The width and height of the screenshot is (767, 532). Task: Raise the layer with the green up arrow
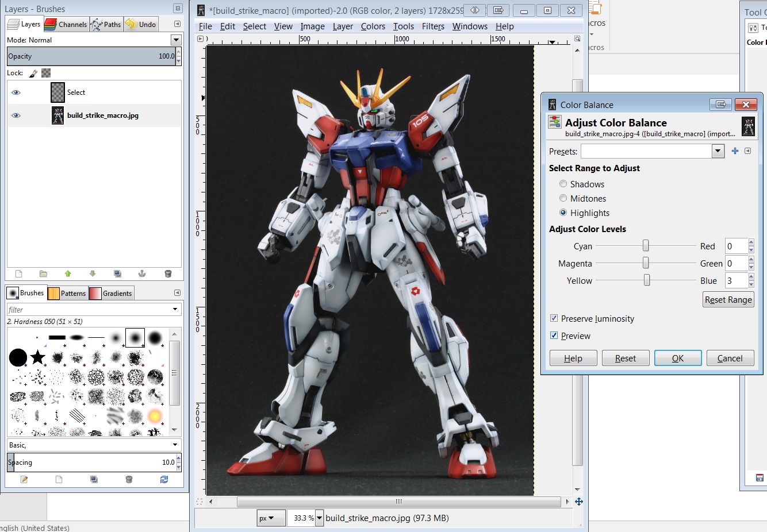68,274
